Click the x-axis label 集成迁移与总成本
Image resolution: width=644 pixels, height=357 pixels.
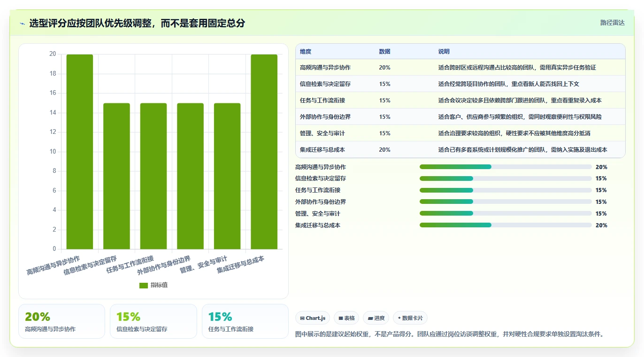pyautogui.click(x=241, y=265)
